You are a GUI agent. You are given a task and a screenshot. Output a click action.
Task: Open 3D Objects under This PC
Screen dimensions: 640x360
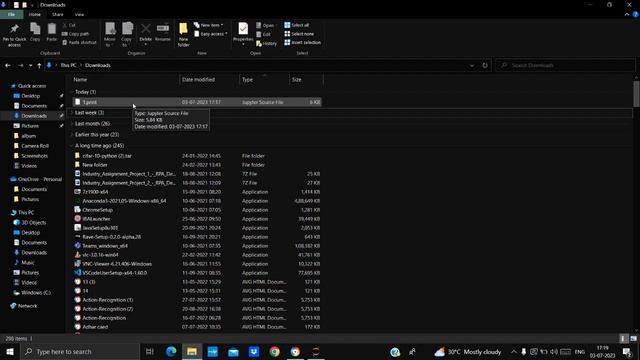click(x=33, y=223)
